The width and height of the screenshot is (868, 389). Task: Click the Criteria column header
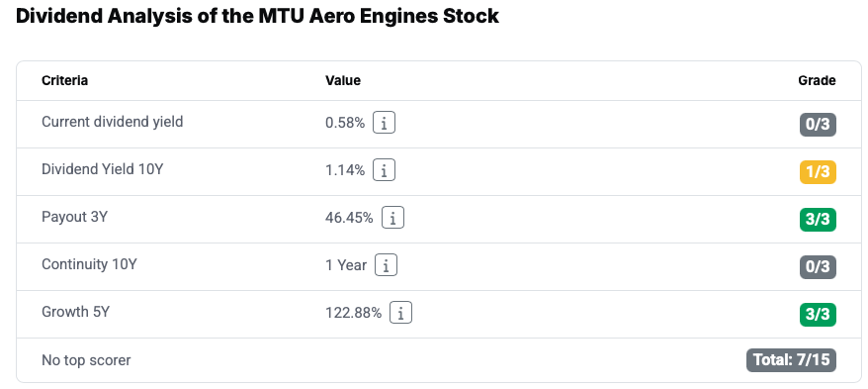click(x=65, y=80)
